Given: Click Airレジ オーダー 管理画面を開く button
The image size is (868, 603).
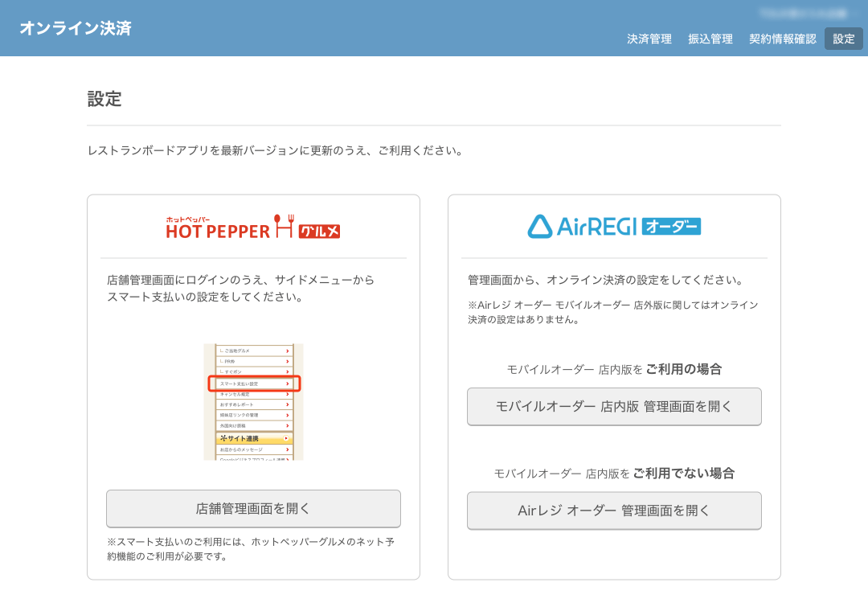Looking at the screenshot, I should click(614, 511).
